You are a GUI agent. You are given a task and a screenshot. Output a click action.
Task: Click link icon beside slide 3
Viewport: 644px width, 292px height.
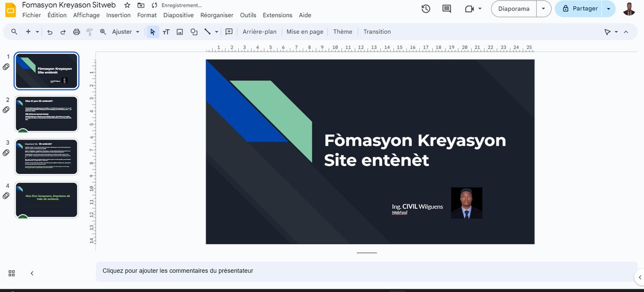point(6,153)
